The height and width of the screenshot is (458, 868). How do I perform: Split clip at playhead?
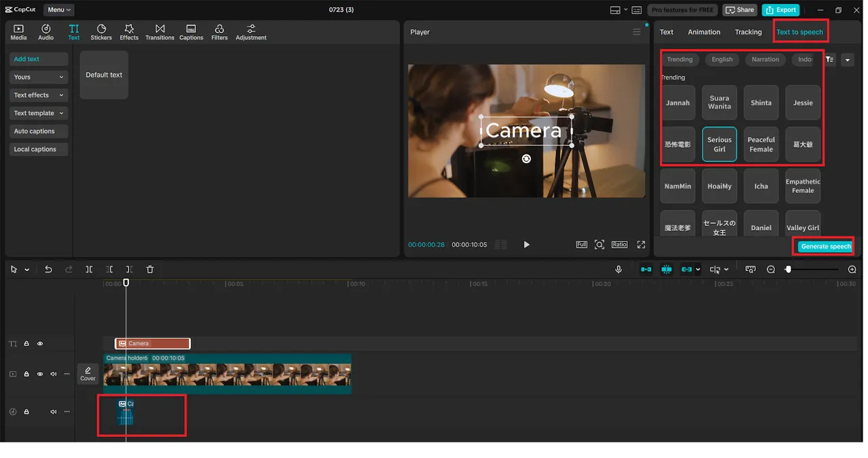[x=89, y=269]
